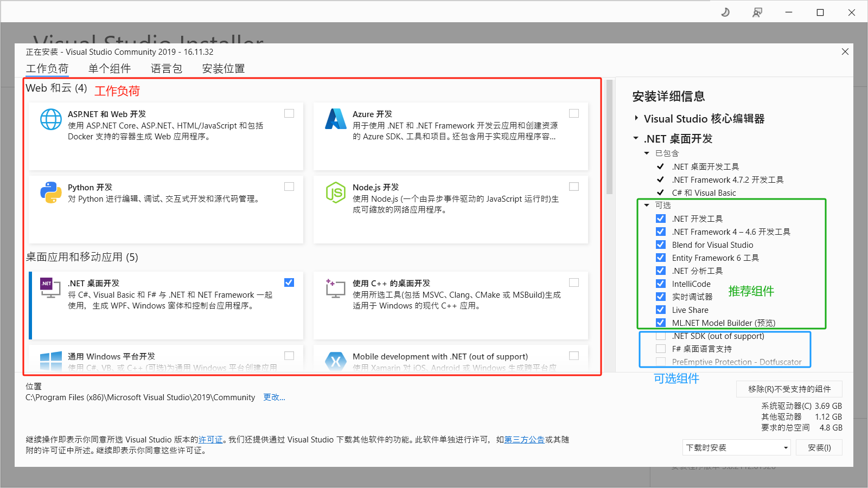Collapse the 可选 optional components list

[647, 206]
